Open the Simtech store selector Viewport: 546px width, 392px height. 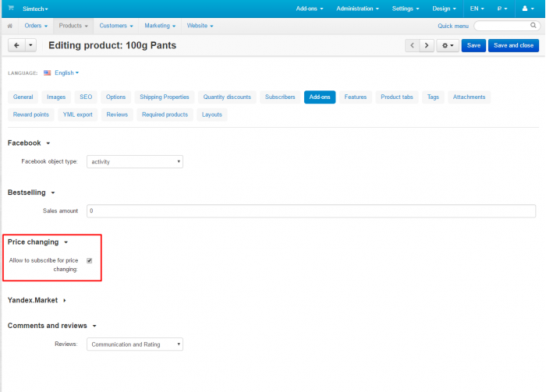35,9
